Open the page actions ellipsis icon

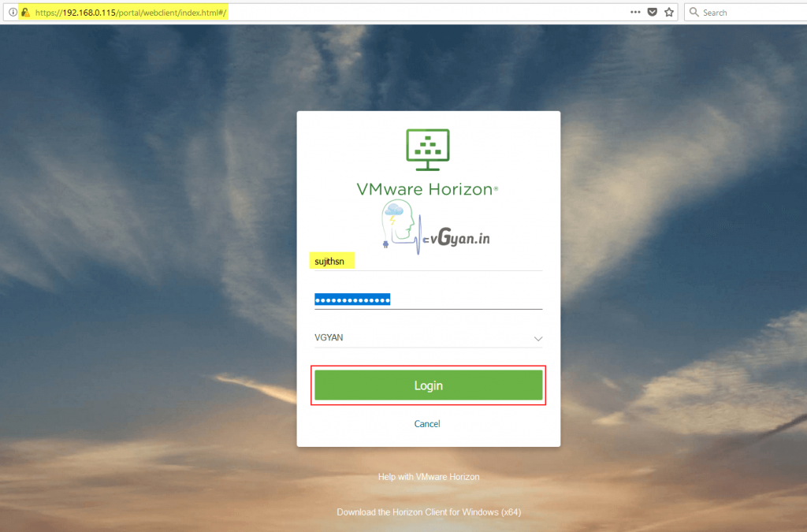(634, 12)
